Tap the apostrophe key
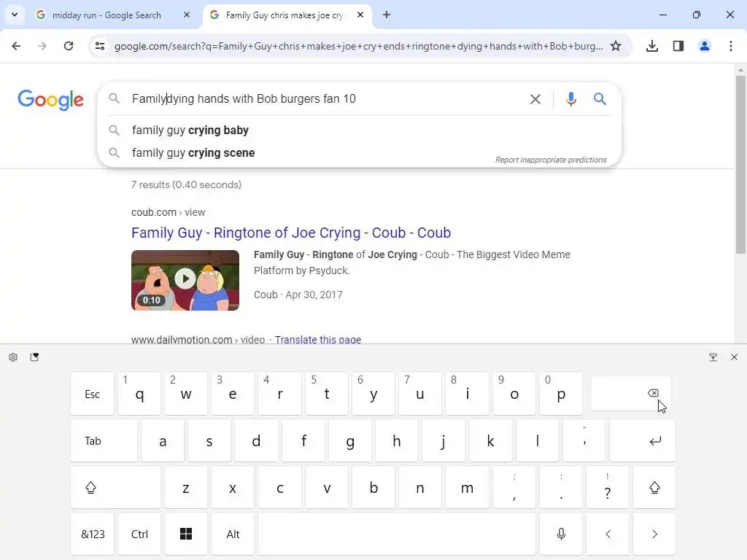747x560 pixels. pyautogui.click(x=584, y=440)
